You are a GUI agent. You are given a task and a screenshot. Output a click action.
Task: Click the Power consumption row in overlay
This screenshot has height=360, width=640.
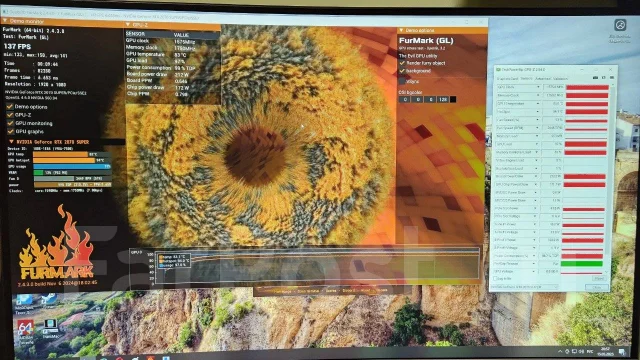click(160, 68)
